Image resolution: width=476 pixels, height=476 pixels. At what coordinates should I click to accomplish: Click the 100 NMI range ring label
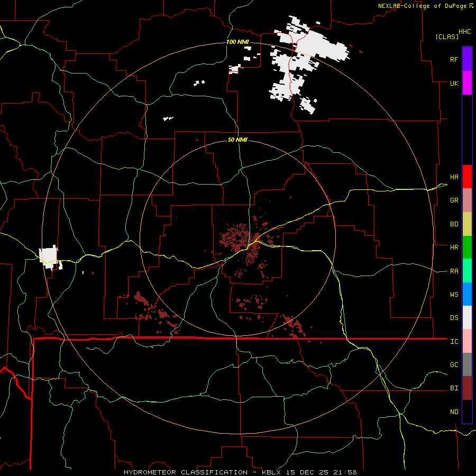237,42
